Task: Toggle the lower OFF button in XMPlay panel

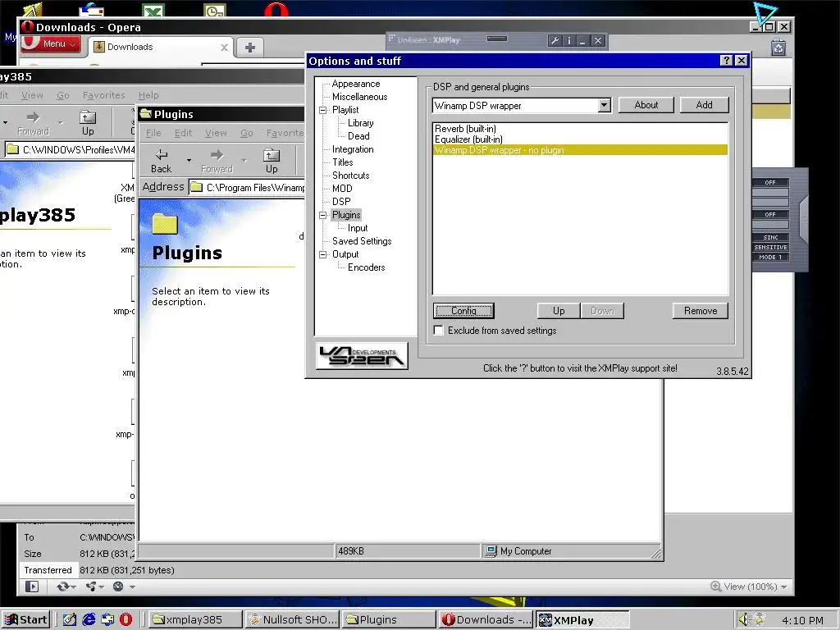Action: [x=769, y=214]
